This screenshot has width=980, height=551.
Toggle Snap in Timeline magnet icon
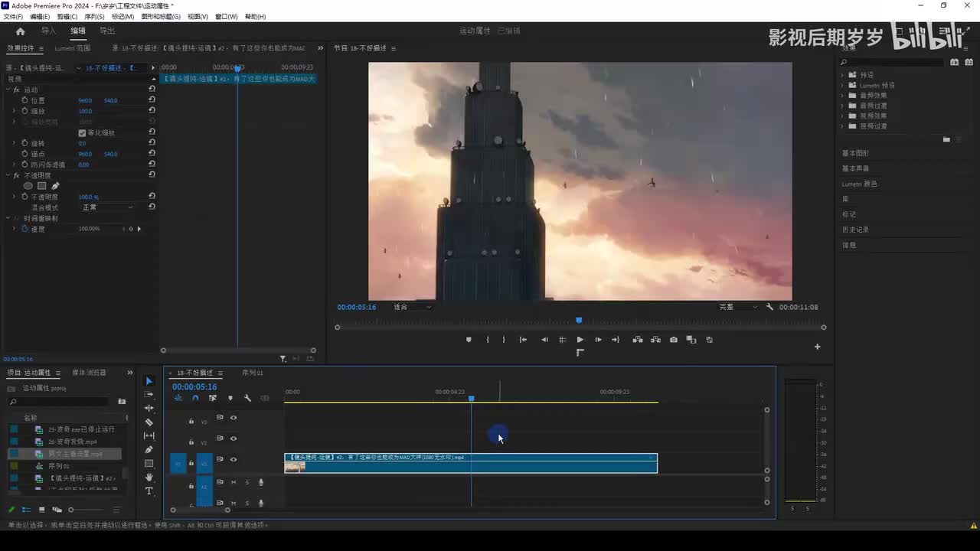click(x=195, y=398)
